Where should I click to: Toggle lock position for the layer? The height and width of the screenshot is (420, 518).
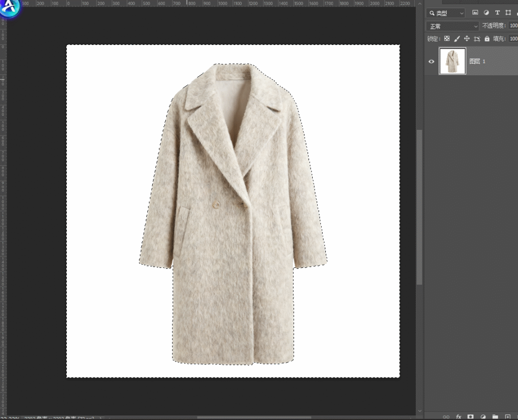pos(467,38)
